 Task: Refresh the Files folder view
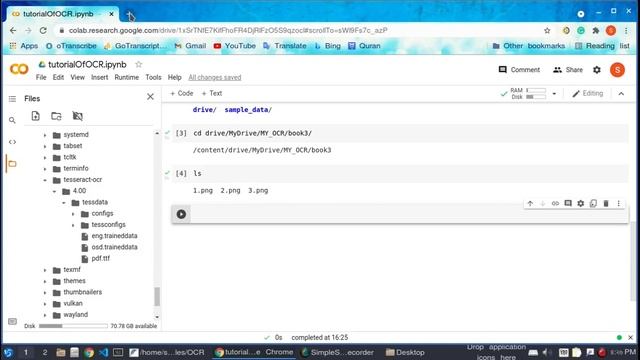[56, 116]
